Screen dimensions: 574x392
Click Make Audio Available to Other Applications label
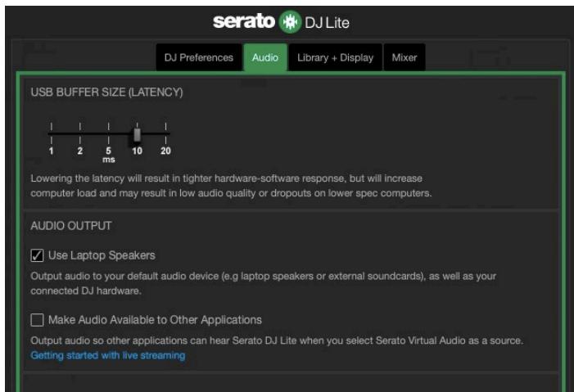155,320
